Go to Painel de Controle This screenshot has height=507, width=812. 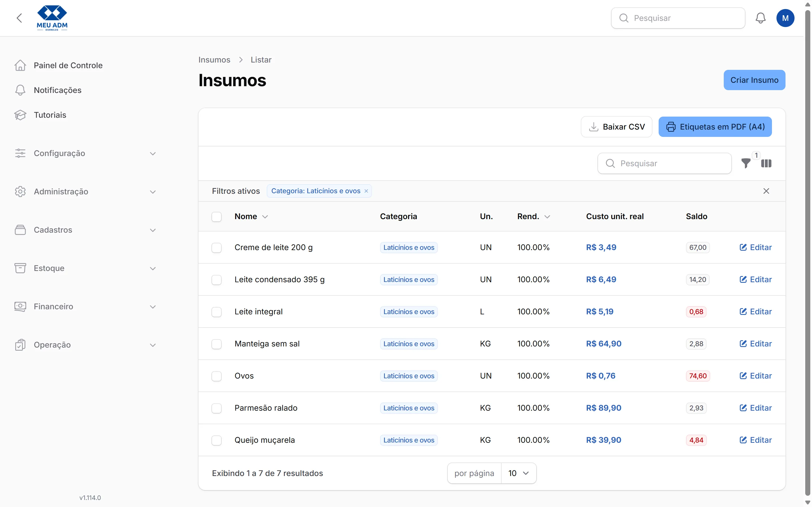coord(68,65)
